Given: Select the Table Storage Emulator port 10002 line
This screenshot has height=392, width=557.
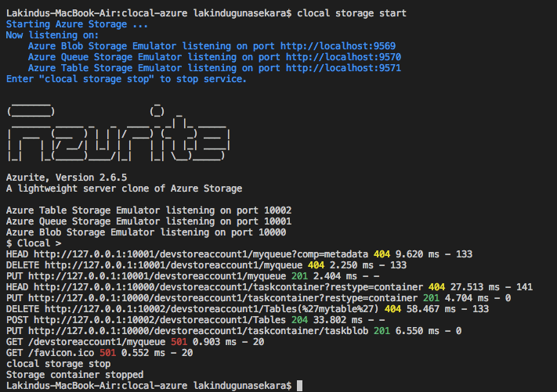Looking at the screenshot, I should coord(149,210).
